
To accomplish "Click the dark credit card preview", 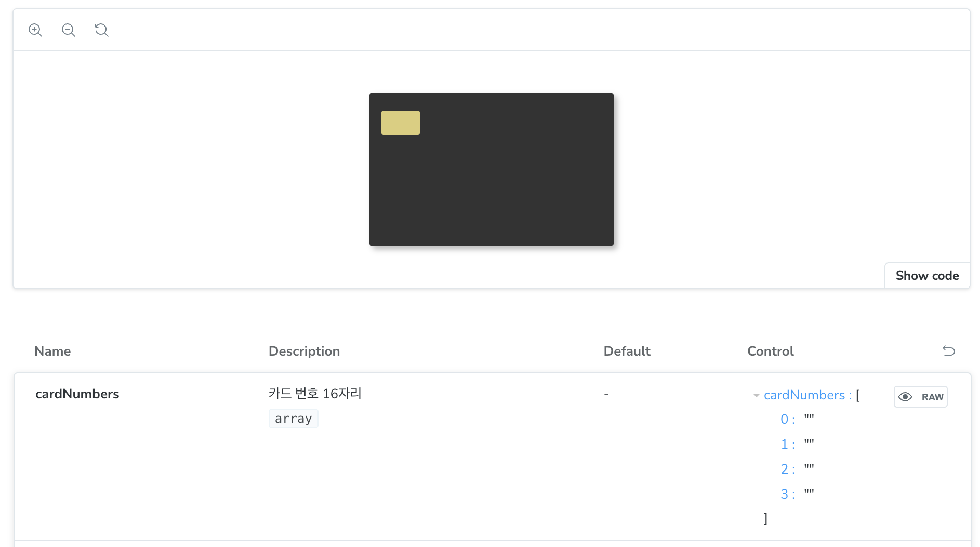I will (492, 170).
